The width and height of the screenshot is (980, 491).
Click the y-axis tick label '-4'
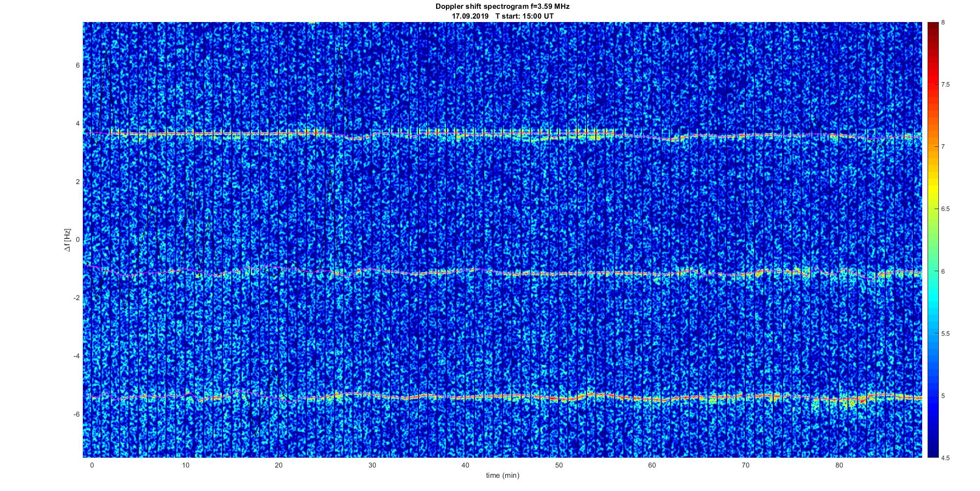[77, 356]
